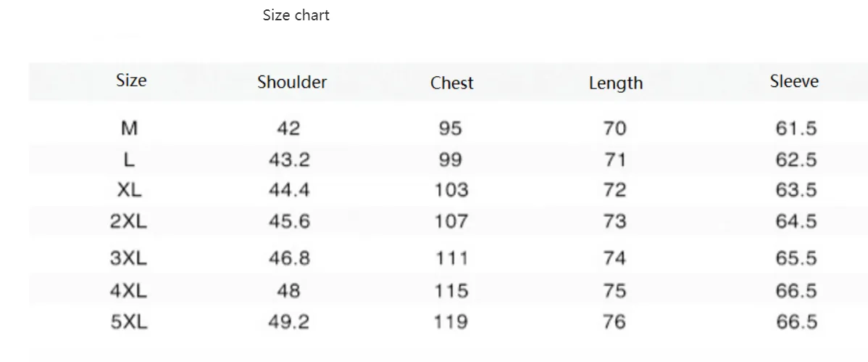Click the L size row label
The height and width of the screenshot is (362, 868).
point(129,160)
